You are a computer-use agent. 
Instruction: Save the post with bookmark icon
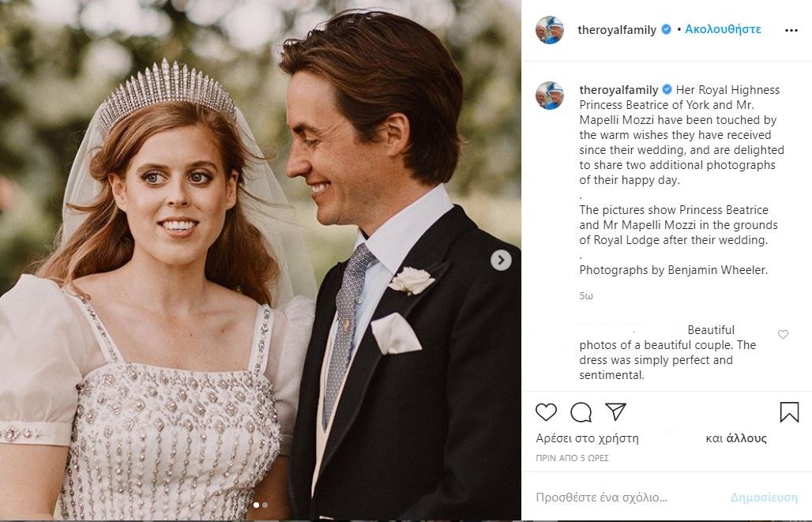[789, 412]
